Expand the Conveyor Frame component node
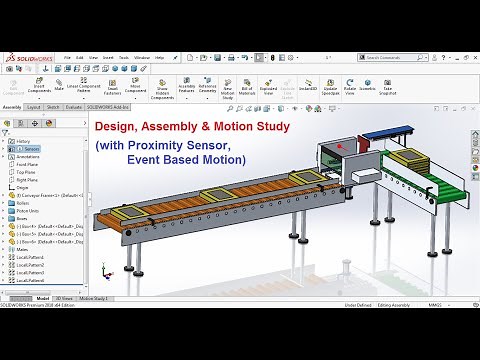Screen dimensions: 480x360 pos(3,195)
